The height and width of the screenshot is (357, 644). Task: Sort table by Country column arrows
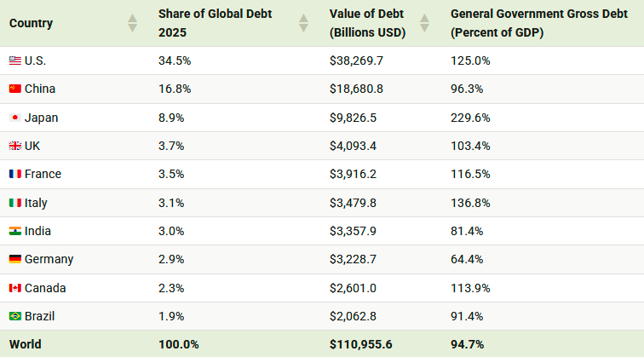pos(132,23)
